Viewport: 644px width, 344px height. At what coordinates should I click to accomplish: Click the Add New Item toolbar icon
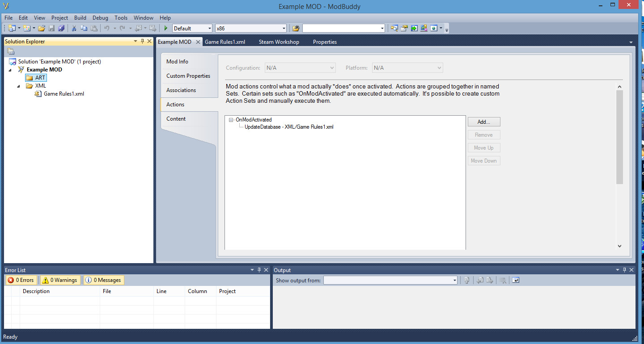pos(27,28)
